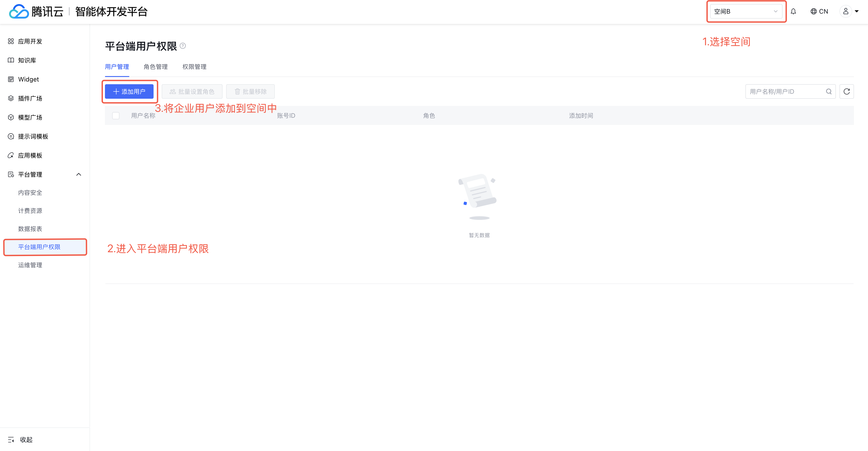Expand the account dropdown arrow at top right
The image size is (868, 451).
856,12
